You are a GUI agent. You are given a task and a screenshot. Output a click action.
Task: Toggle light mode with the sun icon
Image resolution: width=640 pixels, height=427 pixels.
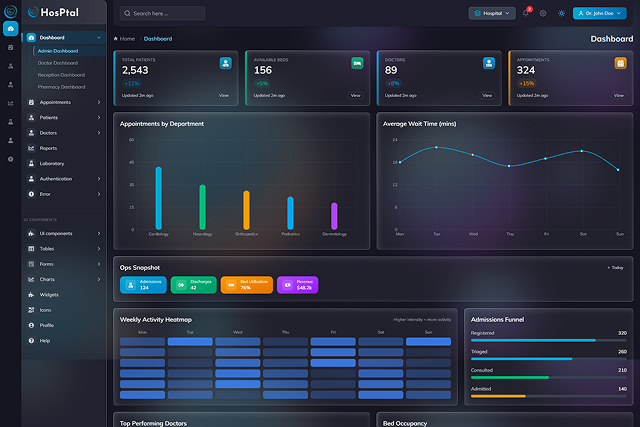(x=562, y=13)
